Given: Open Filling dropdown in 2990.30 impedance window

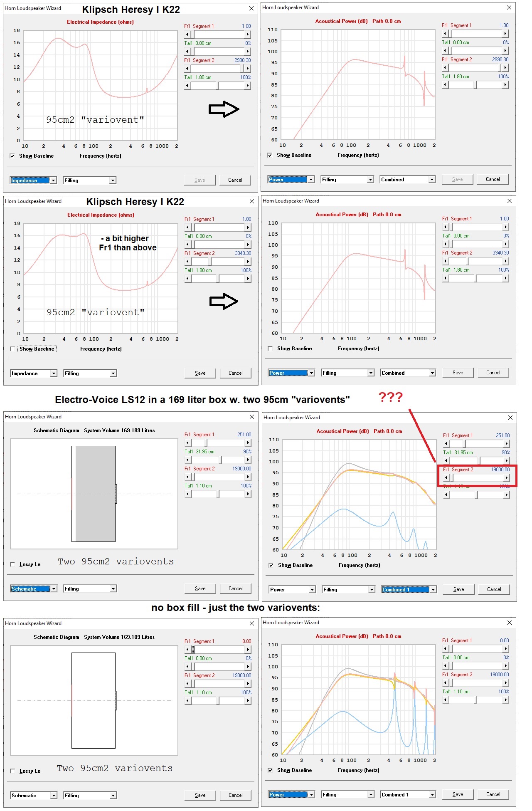Looking at the screenshot, I should (90, 180).
